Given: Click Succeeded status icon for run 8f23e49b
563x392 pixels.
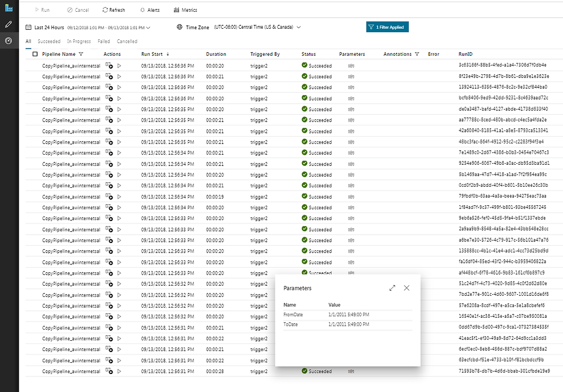Looking at the screenshot, I should click(x=305, y=76).
